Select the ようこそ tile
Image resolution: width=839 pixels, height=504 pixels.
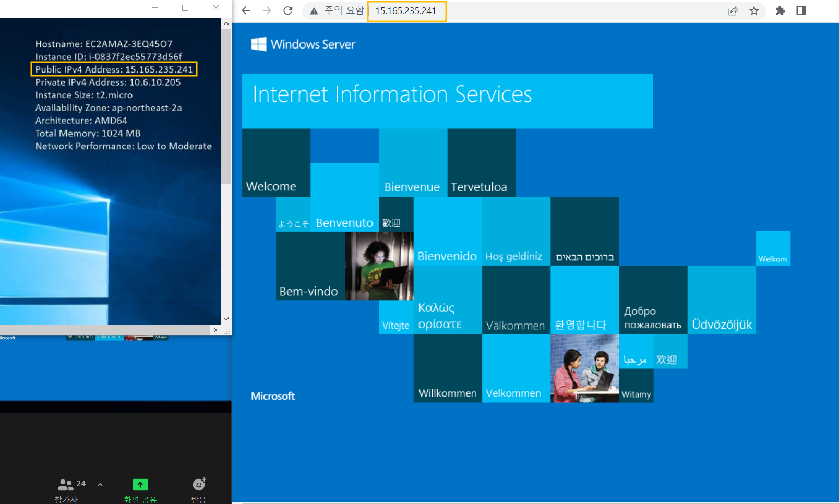pos(293,214)
